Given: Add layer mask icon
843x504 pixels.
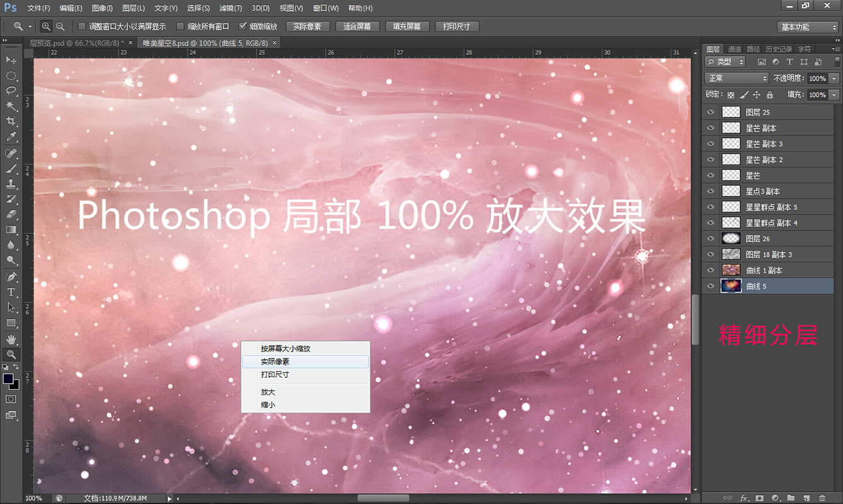Looking at the screenshot, I should (x=760, y=498).
